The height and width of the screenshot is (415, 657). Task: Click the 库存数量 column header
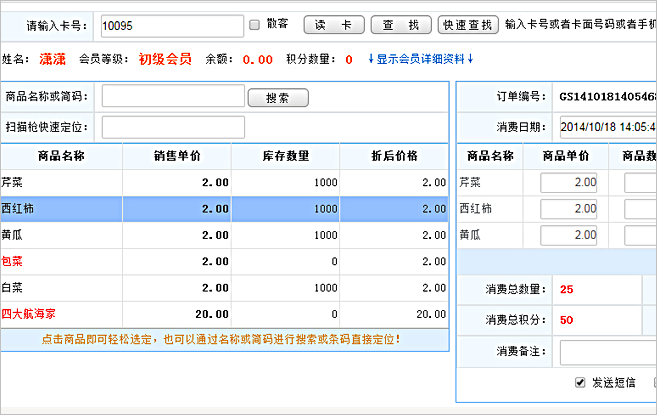286,156
